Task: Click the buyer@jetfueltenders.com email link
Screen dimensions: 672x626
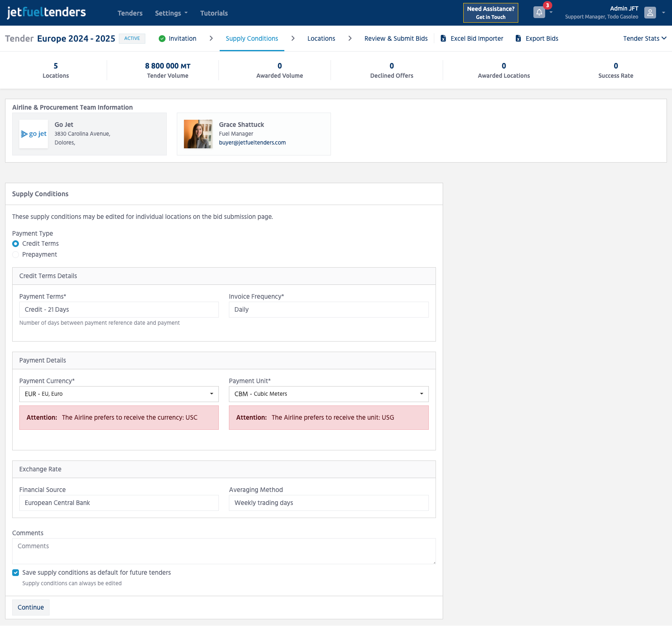Action: click(252, 143)
